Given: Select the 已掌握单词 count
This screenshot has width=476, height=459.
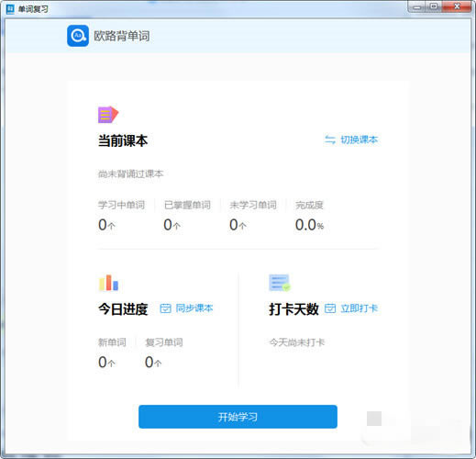Looking at the screenshot, I should click(172, 225).
